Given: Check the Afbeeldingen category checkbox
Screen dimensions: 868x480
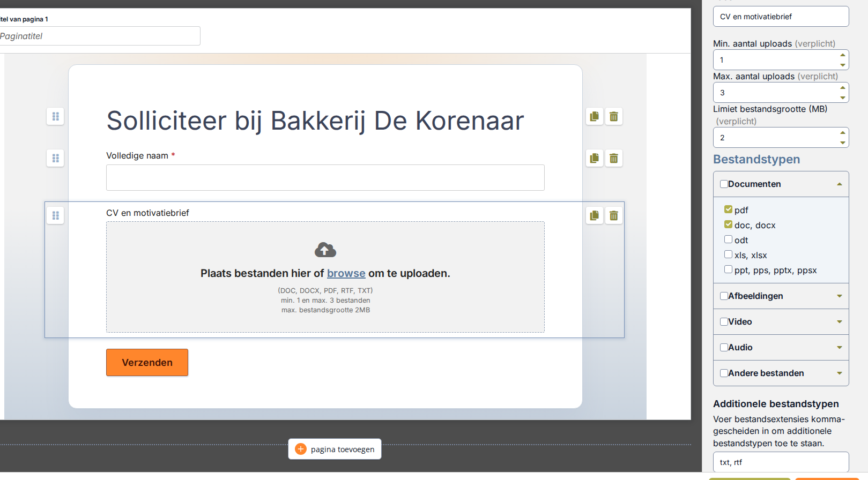Looking at the screenshot, I should click(724, 296).
